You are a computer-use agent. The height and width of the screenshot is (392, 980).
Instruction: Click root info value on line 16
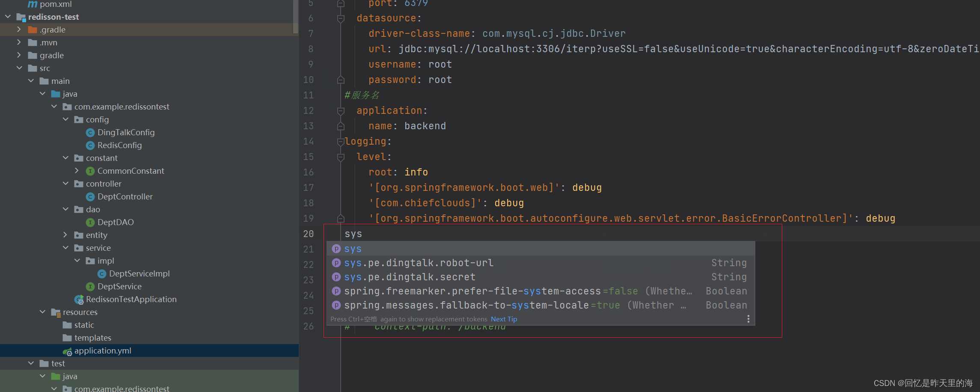pos(416,172)
